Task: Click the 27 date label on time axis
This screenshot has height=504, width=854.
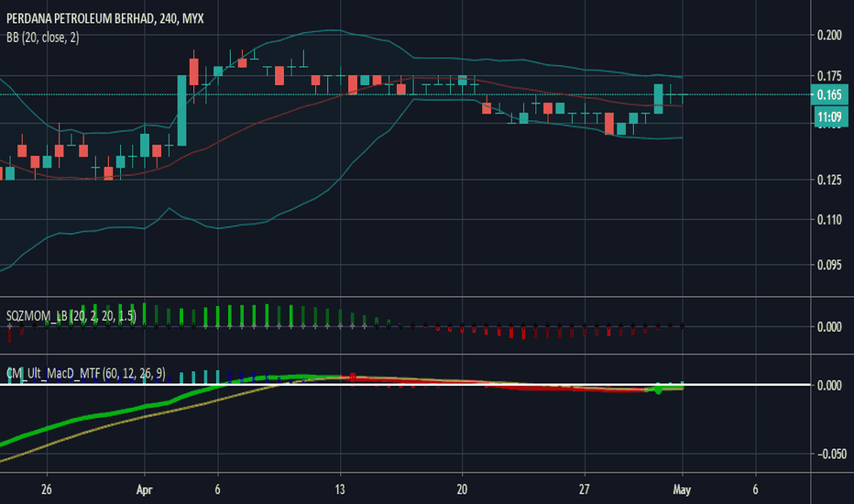Action: [x=585, y=489]
